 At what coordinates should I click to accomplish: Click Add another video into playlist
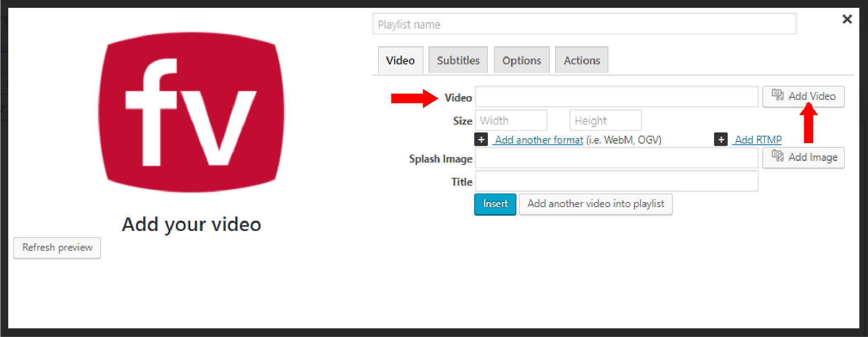(596, 204)
